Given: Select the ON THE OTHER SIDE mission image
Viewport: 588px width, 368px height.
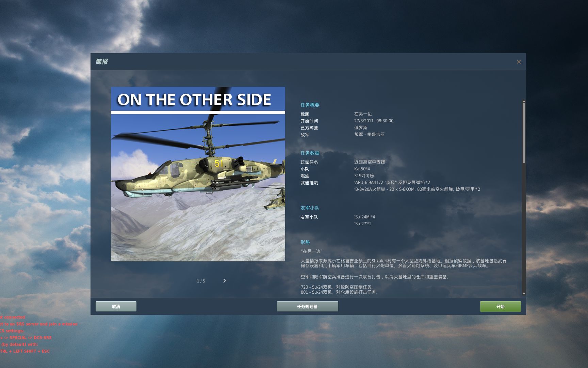Looking at the screenshot, I should (197, 174).
